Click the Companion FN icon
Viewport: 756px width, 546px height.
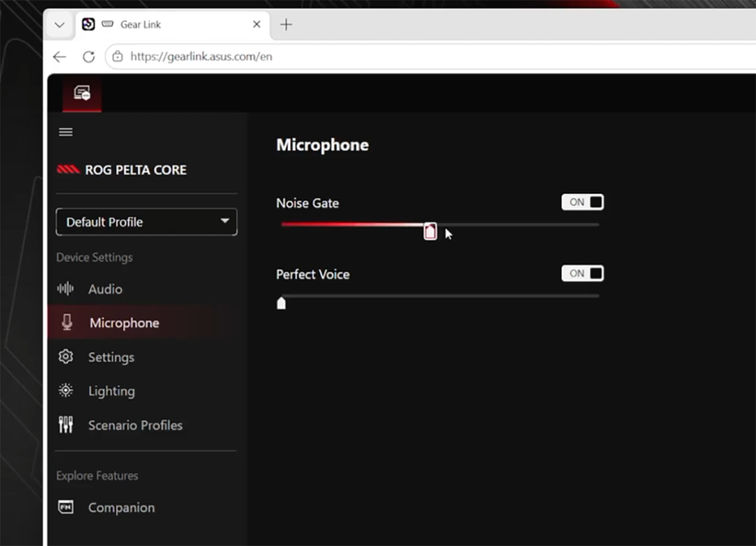pyautogui.click(x=66, y=508)
